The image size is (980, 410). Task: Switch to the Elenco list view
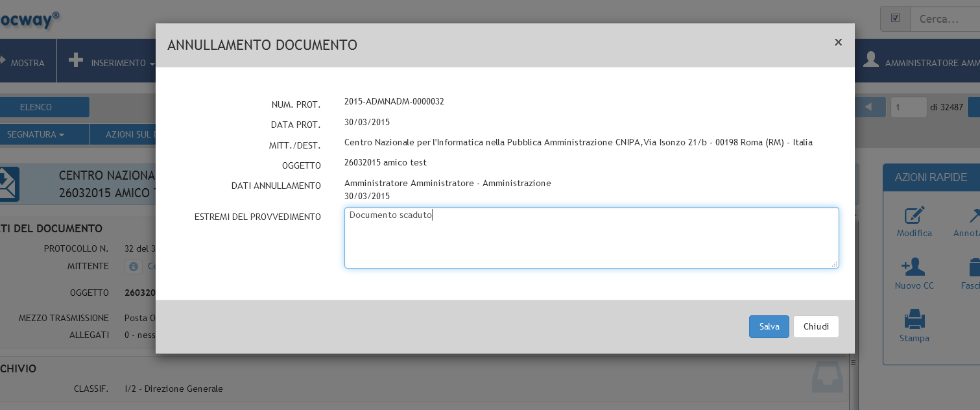[x=36, y=107]
